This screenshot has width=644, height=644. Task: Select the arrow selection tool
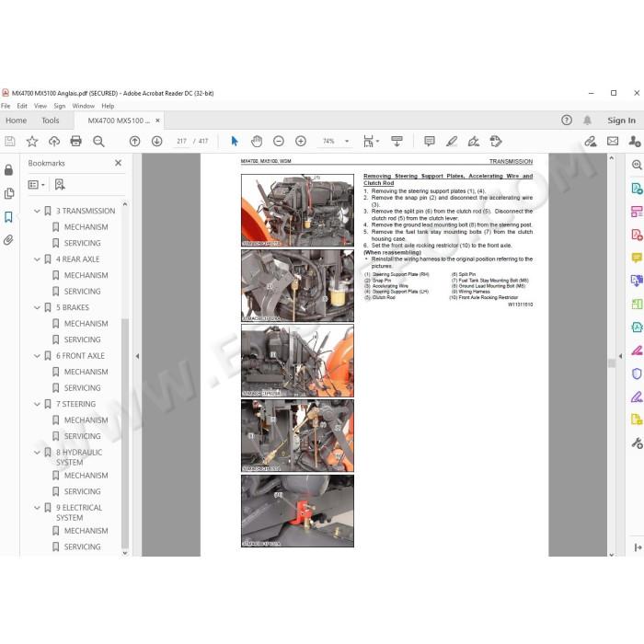click(235, 142)
